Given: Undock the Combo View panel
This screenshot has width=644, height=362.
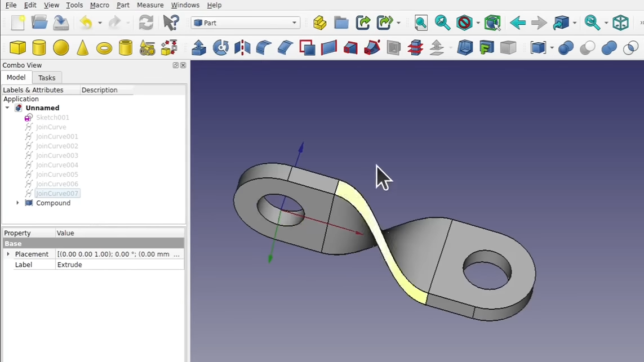Looking at the screenshot, I should click(x=175, y=65).
